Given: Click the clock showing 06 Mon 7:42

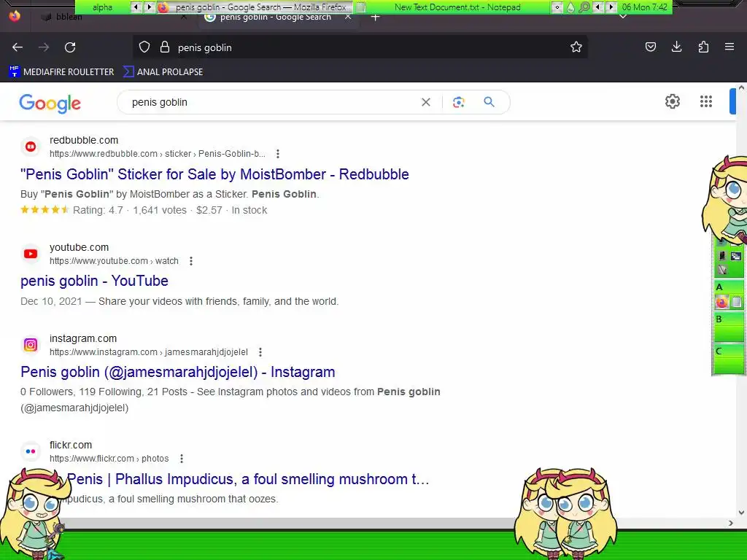Looking at the screenshot, I should [645, 7].
